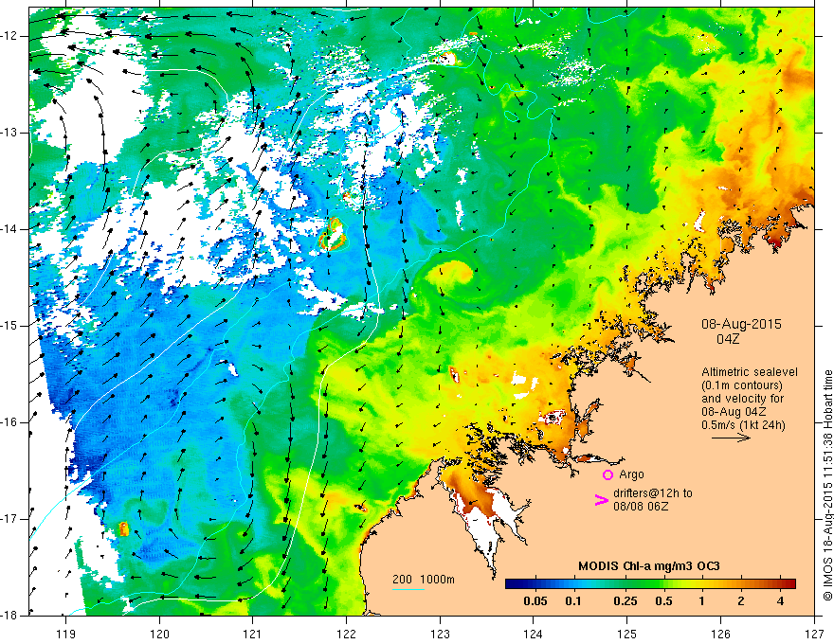Click the colorbar tick label '4'

point(780,601)
